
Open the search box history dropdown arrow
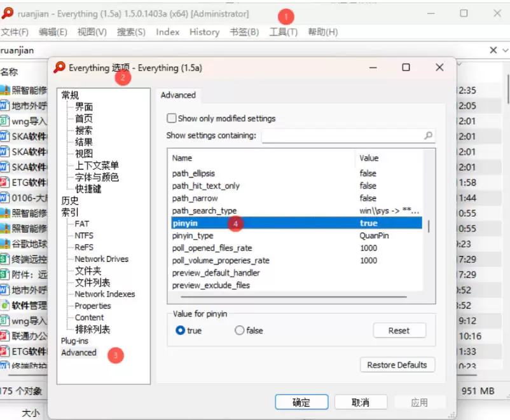pos(505,50)
